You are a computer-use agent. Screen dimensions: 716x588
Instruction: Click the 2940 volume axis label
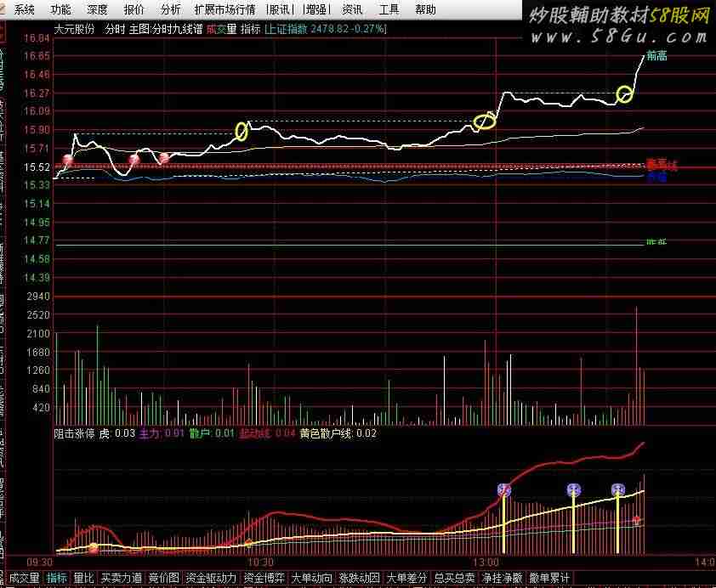tap(38, 297)
